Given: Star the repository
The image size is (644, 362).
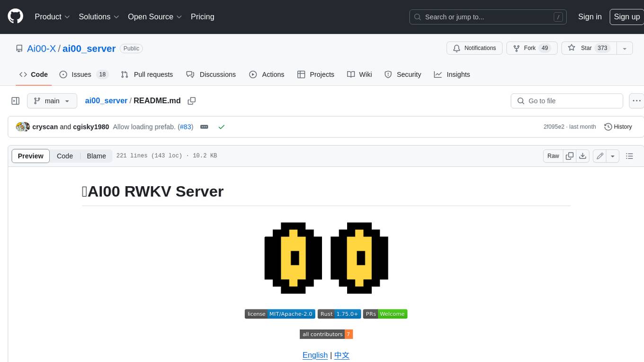Looking at the screenshot, I should (x=589, y=48).
